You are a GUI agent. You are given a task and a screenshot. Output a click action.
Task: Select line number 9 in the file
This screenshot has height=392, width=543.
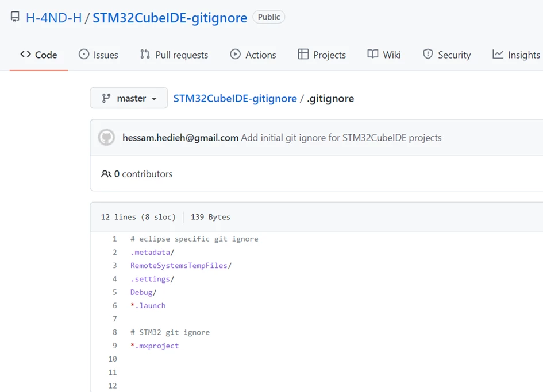[x=114, y=346]
